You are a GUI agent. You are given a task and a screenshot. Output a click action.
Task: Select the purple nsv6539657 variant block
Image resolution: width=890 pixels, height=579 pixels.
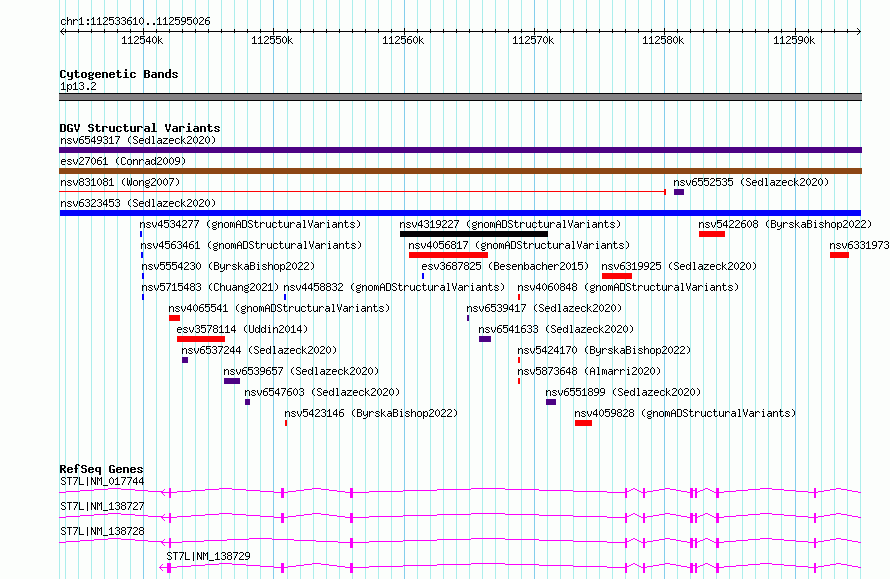[232, 381]
